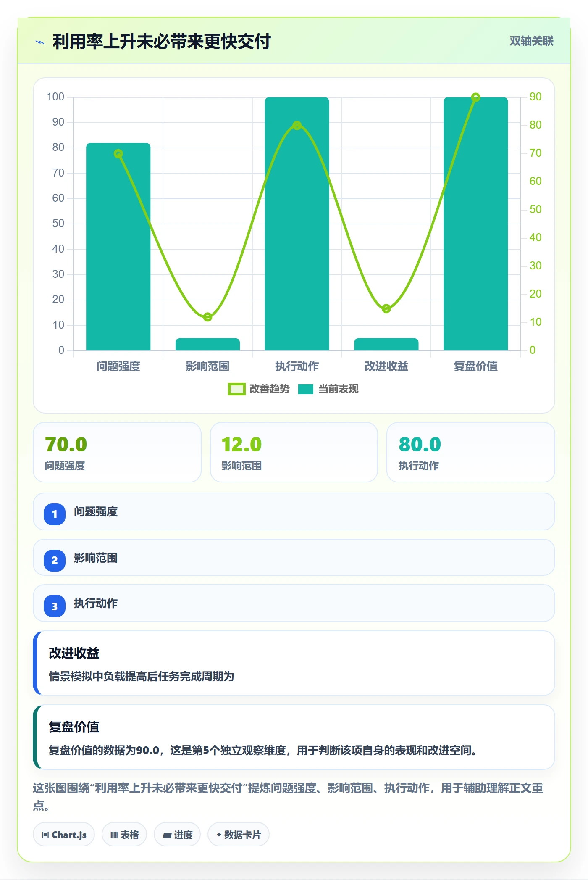Click text 情景模拟中负载提高后任务完成周期为

(x=142, y=676)
